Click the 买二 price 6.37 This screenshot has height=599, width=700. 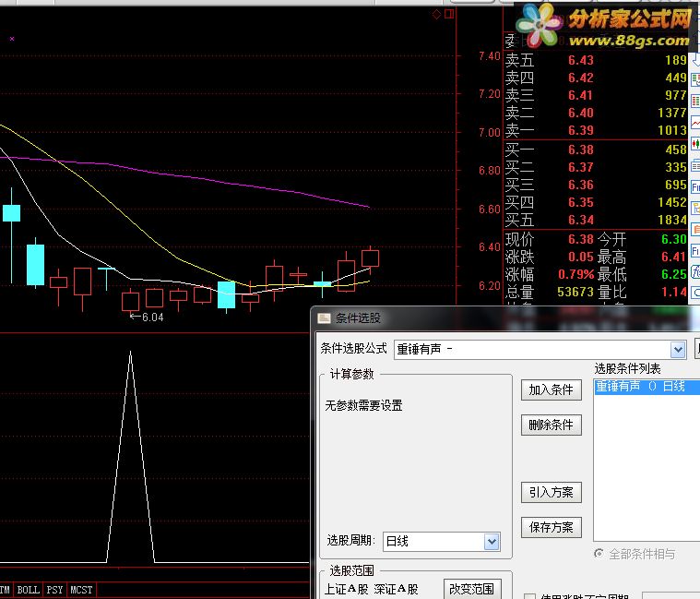point(581,167)
